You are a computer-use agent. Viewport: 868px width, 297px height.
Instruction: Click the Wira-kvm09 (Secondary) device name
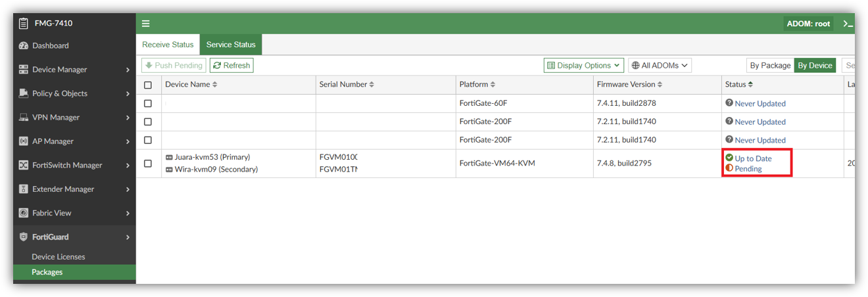216,170
